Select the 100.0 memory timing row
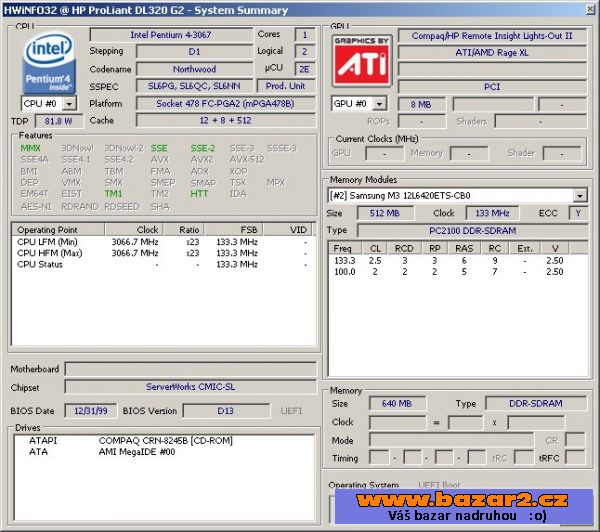 coord(458,272)
